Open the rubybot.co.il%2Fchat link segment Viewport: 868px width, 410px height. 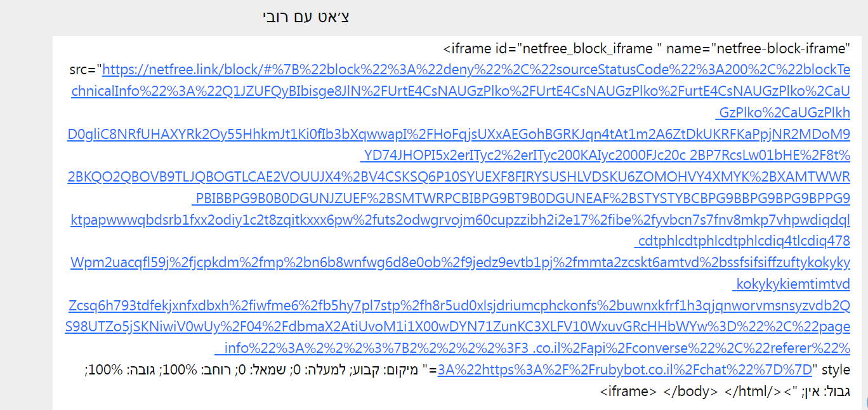tap(625, 370)
